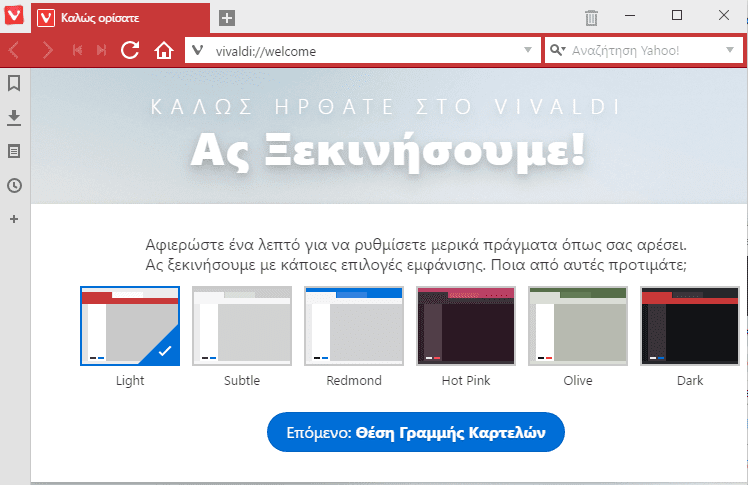Click the Olive theme label

click(578, 381)
